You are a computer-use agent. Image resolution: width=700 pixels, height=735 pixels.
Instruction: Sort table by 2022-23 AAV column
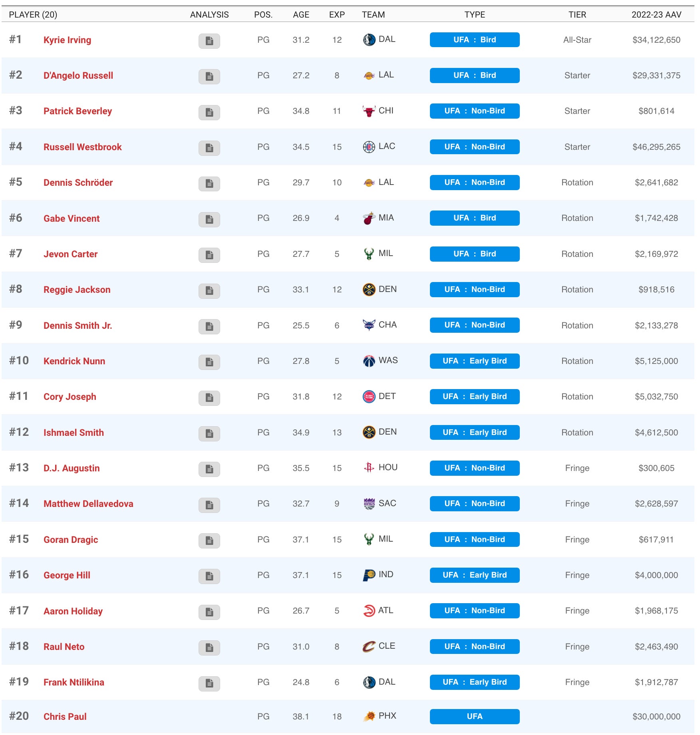click(656, 15)
